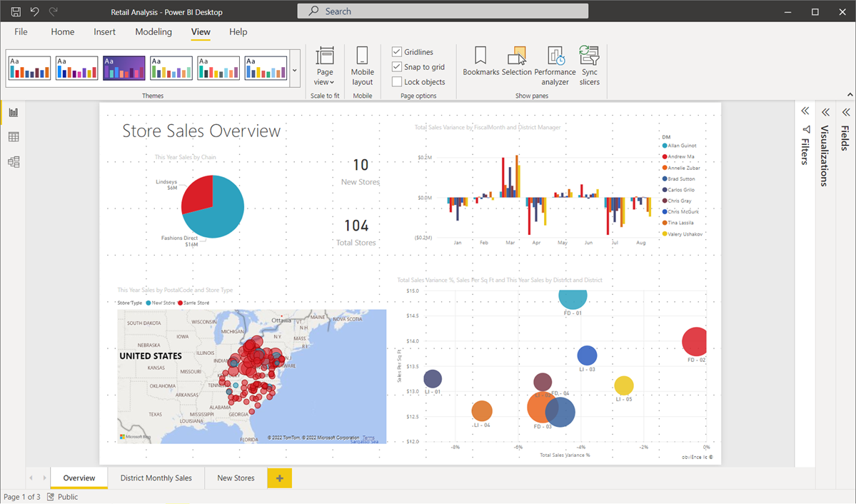Open the Selection pane
856x504 pixels.
pyautogui.click(x=517, y=63)
